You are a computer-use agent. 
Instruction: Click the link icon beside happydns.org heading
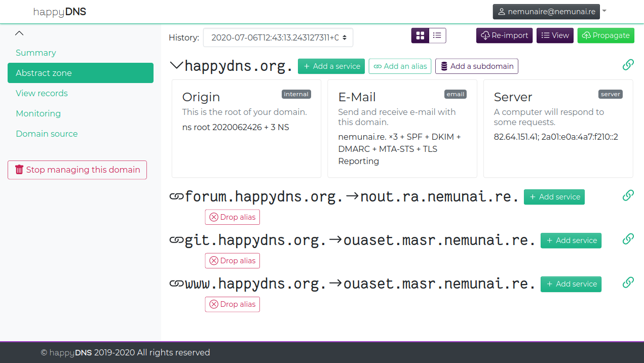pyautogui.click(x=628, y=65)
